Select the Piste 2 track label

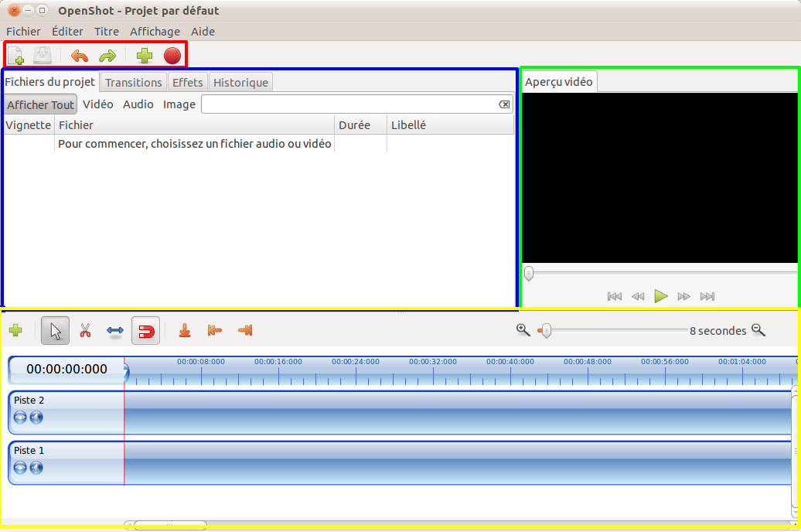(29, 400)
